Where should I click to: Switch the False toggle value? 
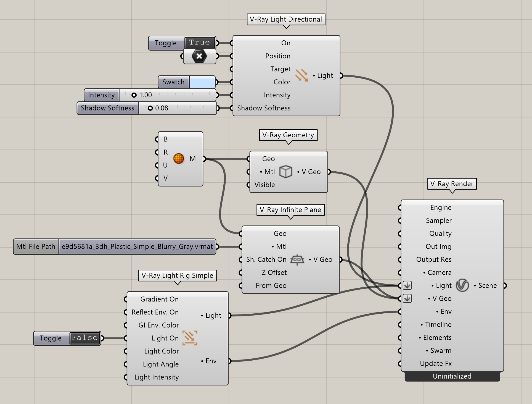[84, 338]
